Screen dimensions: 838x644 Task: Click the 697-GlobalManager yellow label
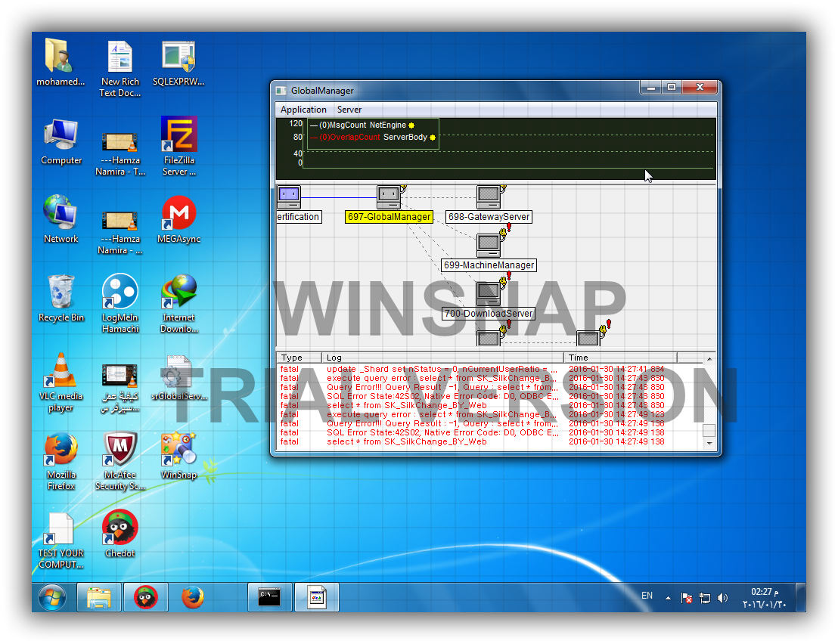tap(389, 217)
